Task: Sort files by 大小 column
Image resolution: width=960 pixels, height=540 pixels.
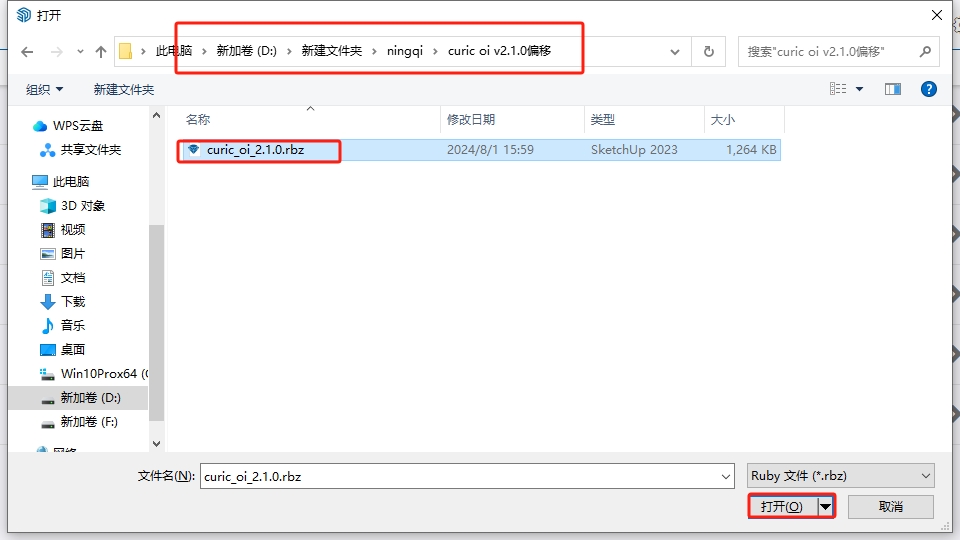Action: tap(744, 119)
